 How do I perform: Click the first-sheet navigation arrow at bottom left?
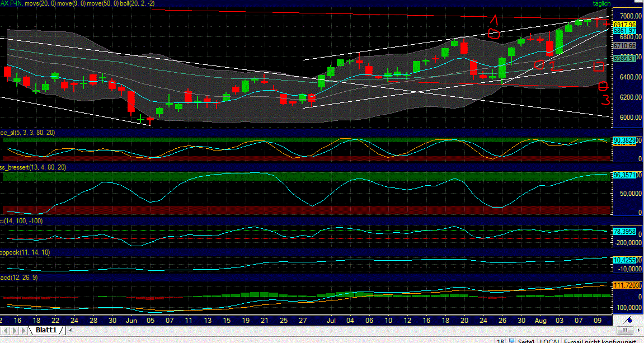[5, 330]
